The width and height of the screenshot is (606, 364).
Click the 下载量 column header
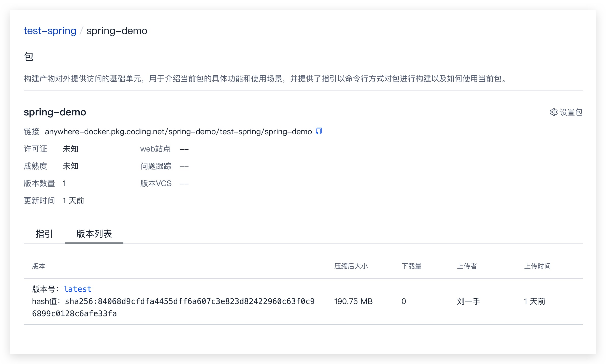point(411,266)
